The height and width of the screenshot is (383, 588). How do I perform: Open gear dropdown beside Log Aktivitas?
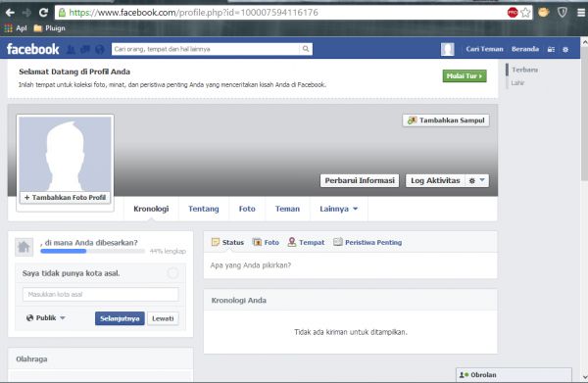coord(477,180)
